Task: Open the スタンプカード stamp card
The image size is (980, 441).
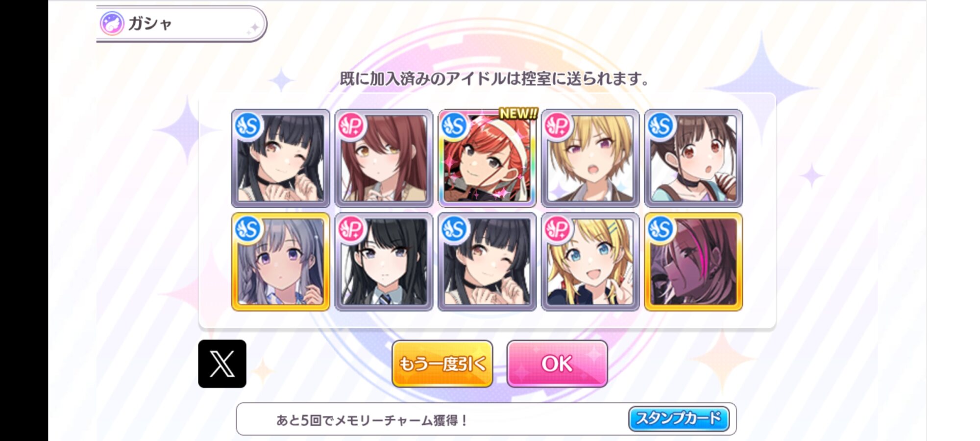Action: [x=679, y=418]
